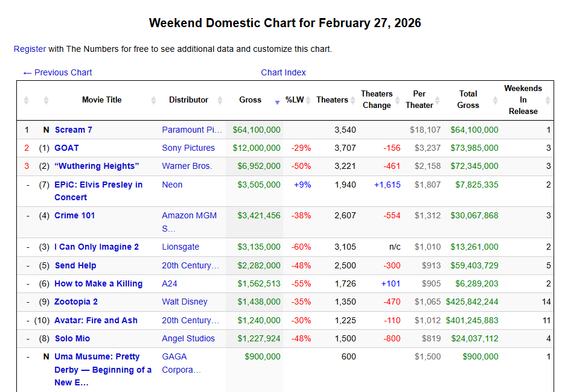Open EPiC: Elvis Presley in Concert
The height and width of the screenshot is (392, 562).
[x=98, y=191]
